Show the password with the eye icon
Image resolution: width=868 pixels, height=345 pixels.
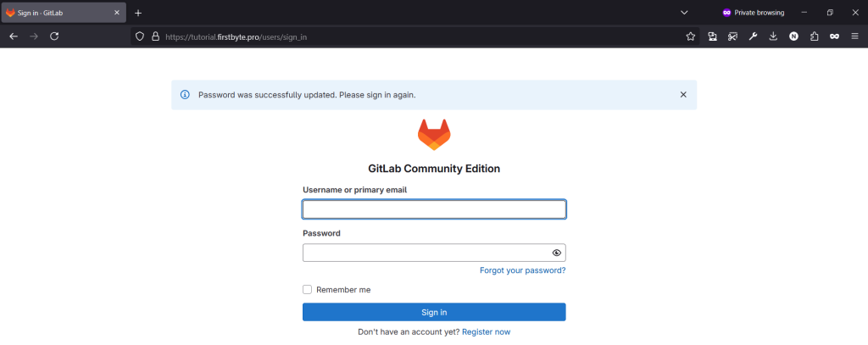click(x=556, y=253)
